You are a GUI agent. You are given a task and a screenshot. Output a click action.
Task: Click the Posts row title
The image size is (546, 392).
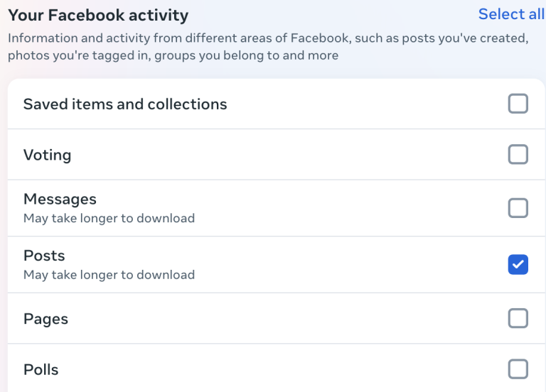tap(44, 256)
